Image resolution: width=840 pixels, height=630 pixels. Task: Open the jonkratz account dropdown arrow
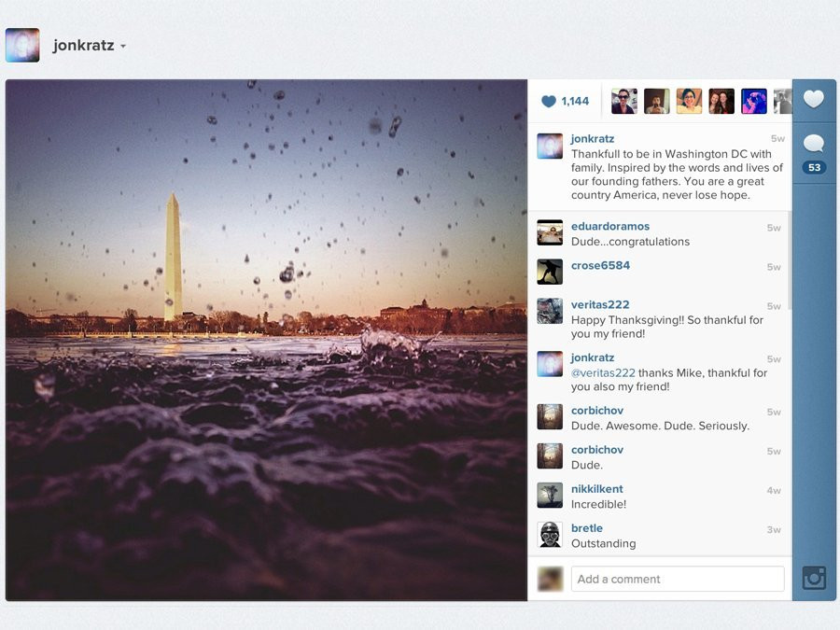pyautogui.click(x=123, y=47)
